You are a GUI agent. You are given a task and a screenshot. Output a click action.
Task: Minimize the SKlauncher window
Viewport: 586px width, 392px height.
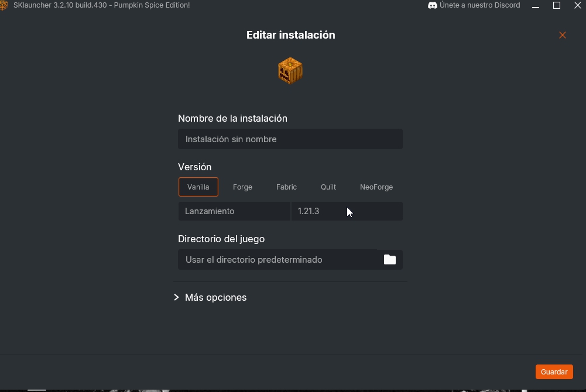click(x=535, y=5)
